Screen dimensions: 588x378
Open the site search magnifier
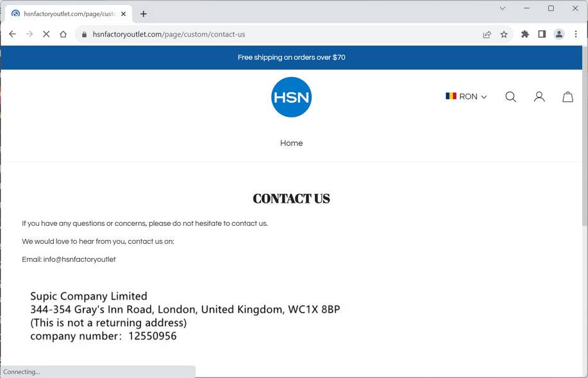pos(510,97)
